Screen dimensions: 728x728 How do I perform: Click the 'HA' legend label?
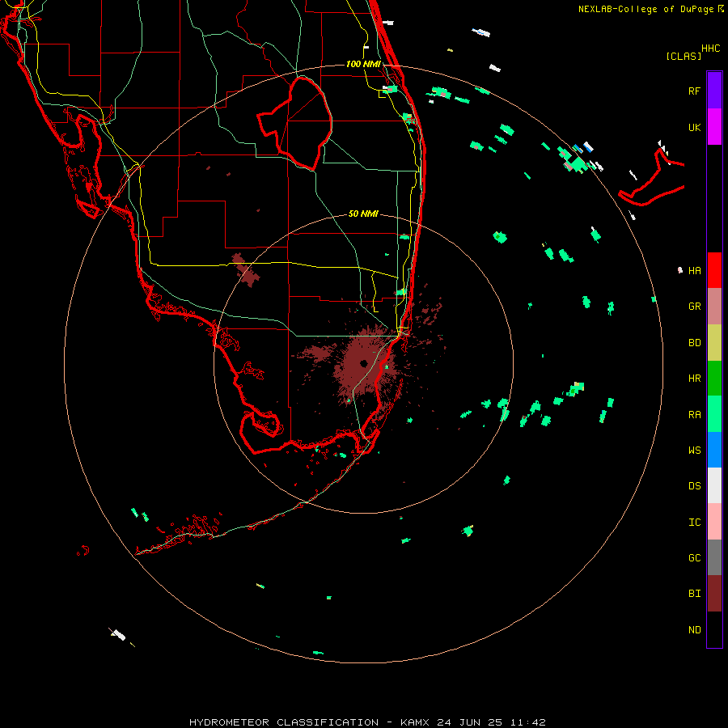point(694,270)
